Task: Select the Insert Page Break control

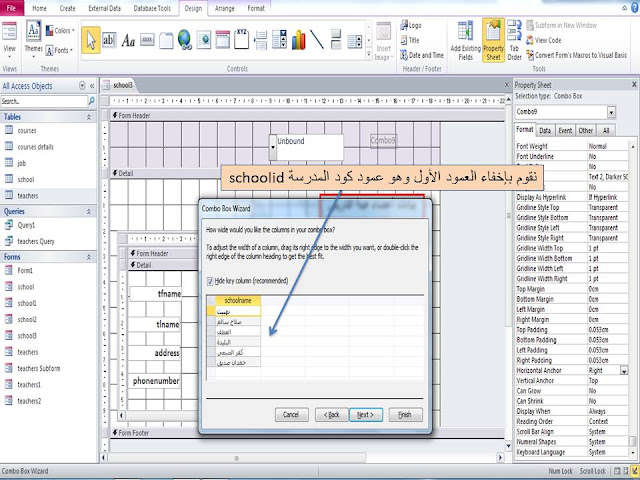Action: pyautogui.click(x=260, y=40)
